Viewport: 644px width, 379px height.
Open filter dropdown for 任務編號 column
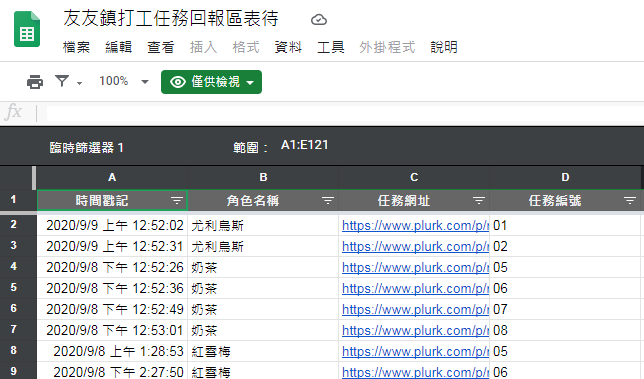(630, 200)
